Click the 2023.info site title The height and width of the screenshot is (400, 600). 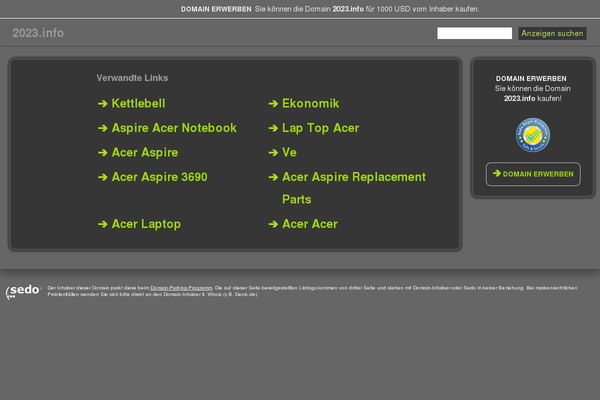[x=38, y=33]
